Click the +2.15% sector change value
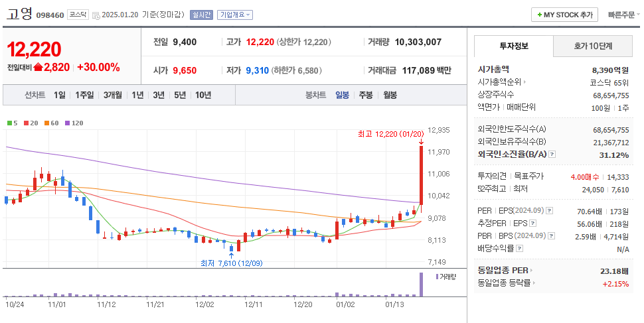Image resolution: width=644 pixels, height=323 pixels. 615,284
